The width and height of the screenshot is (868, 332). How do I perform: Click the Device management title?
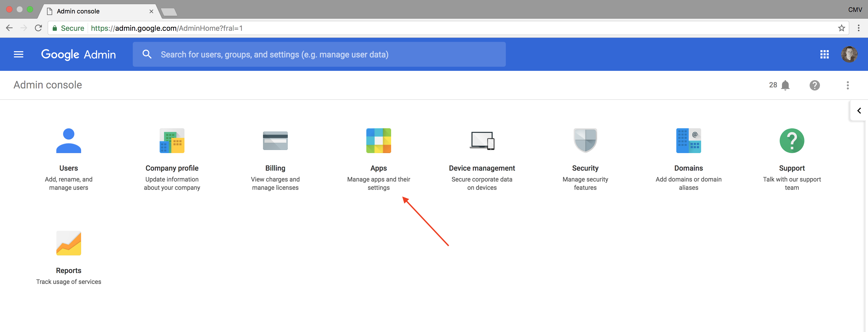point(482,168)
